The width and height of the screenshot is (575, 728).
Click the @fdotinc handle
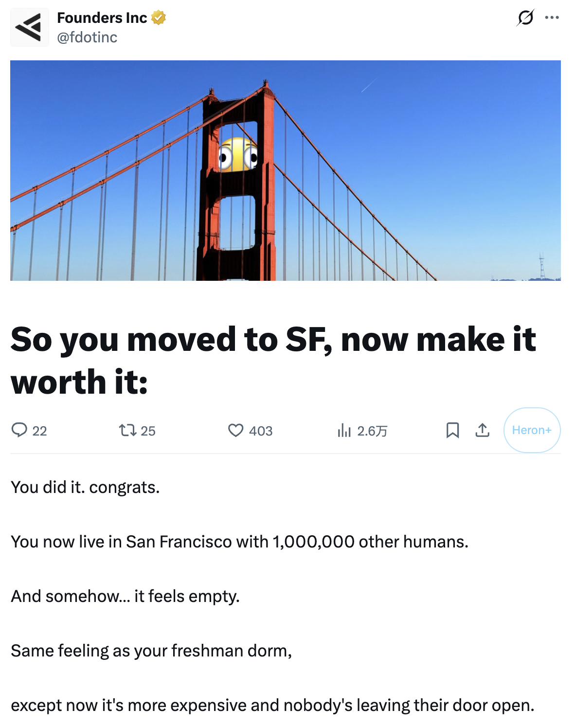click(x=87, y=37)
